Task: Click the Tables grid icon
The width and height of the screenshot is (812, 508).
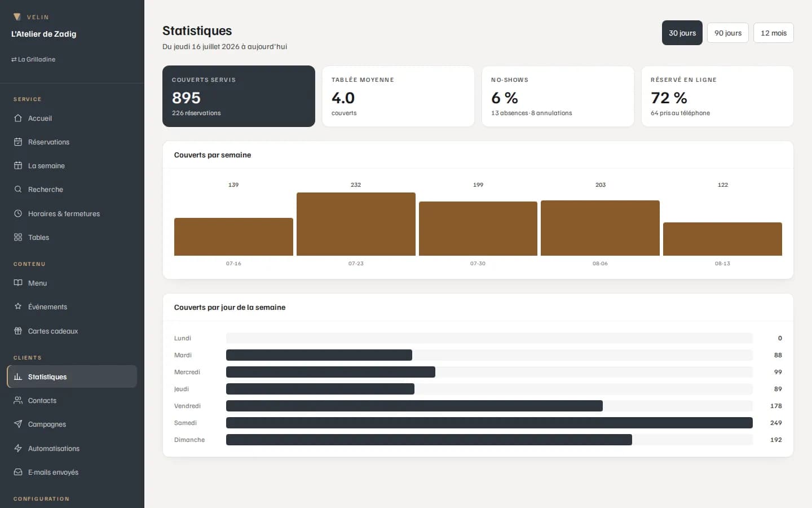Action: 18,238
